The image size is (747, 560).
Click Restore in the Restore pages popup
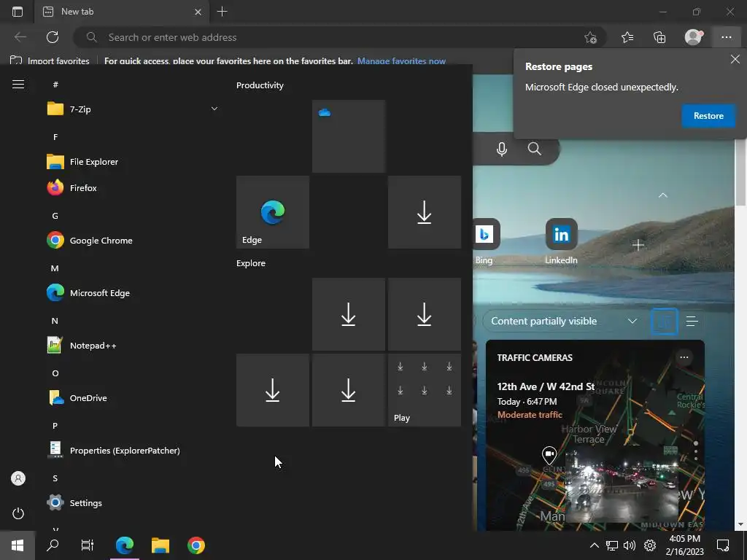[x=708, y=116]
